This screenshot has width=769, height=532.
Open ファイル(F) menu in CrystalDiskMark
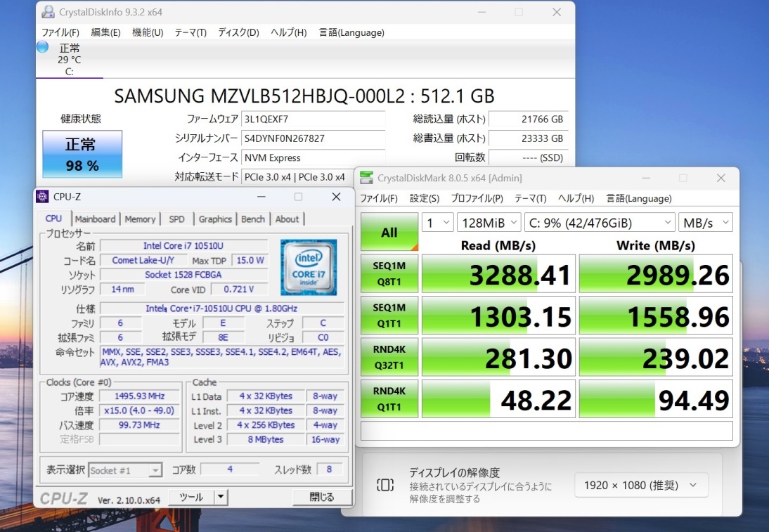[379, 198]
